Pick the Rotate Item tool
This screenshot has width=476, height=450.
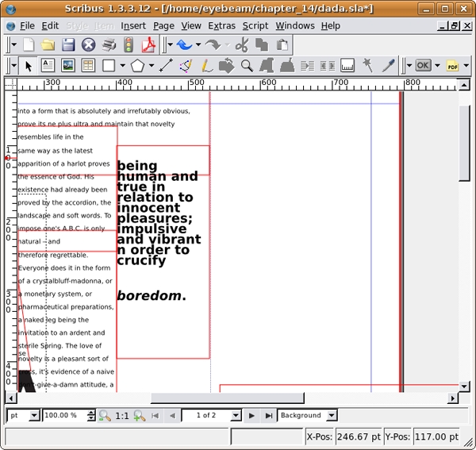(x=226, y=66)
